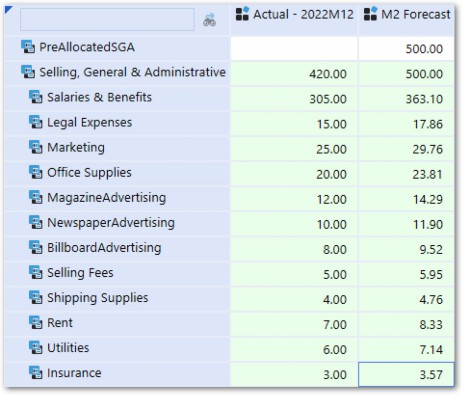
Task: Select the Actual - 2022M12 column header
Action: click(x=294, y=19)
